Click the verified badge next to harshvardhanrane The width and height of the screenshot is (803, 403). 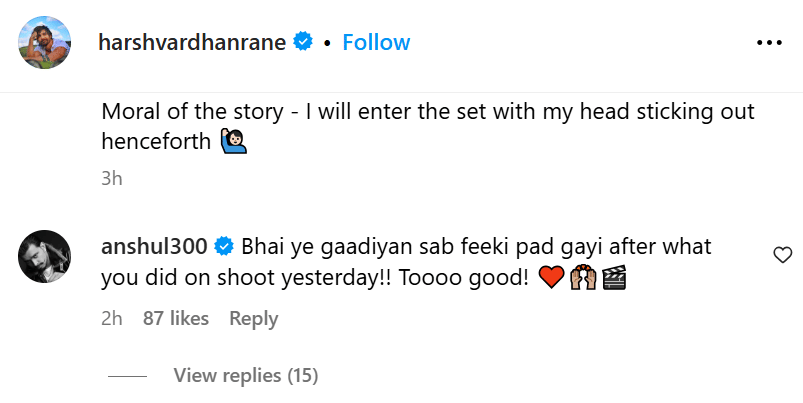pyautogui.click(x=304, y=42)
